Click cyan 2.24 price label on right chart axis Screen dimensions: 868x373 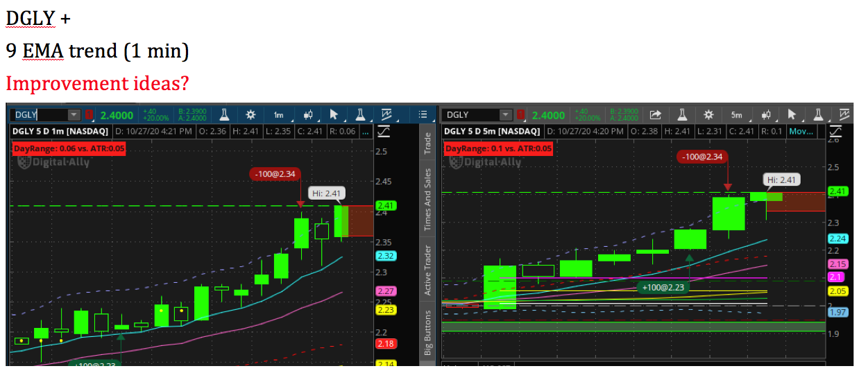pyautogui.click(x=838, y=238)
